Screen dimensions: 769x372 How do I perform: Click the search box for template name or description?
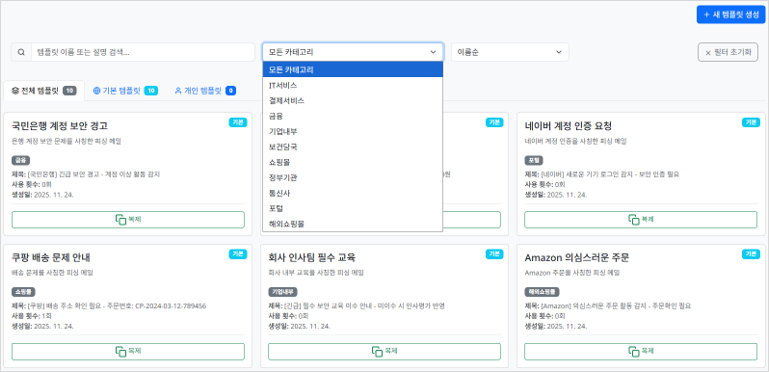pos(143,52)
